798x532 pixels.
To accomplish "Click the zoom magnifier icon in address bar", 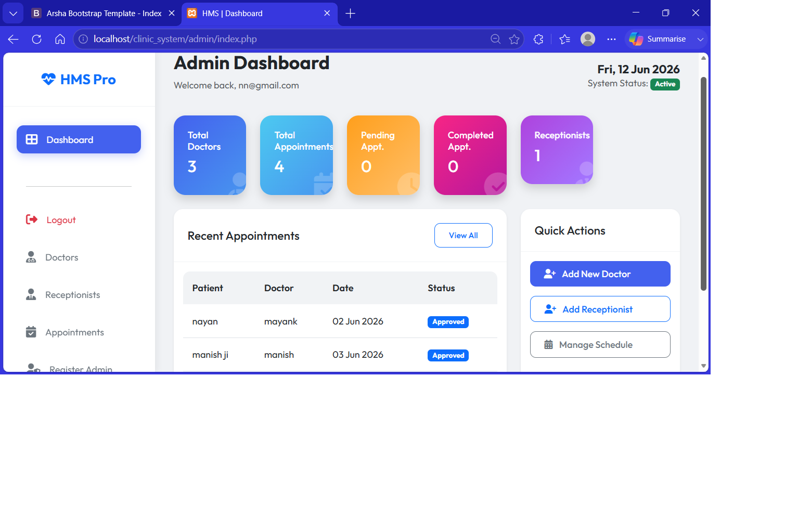I will tap(496, 39).
